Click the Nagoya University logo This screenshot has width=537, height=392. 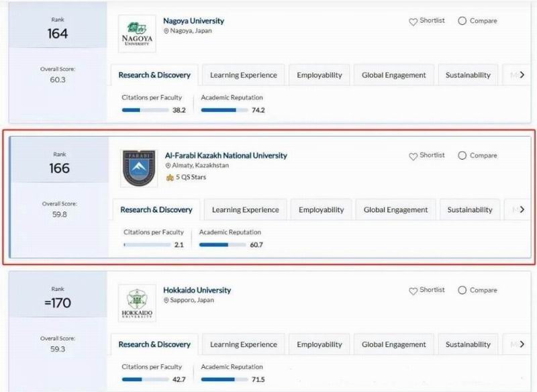(137, 34)
